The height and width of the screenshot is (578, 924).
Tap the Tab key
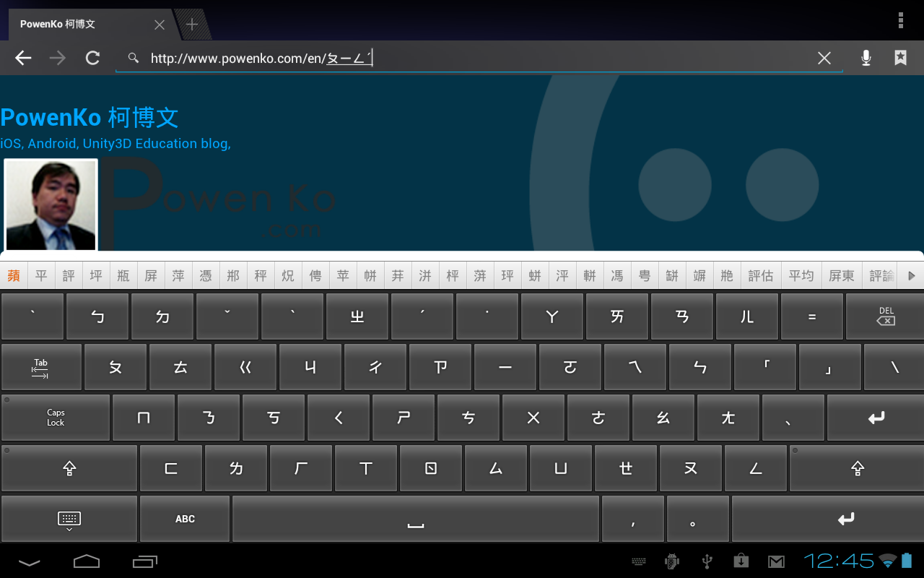(x=41, y=367)
